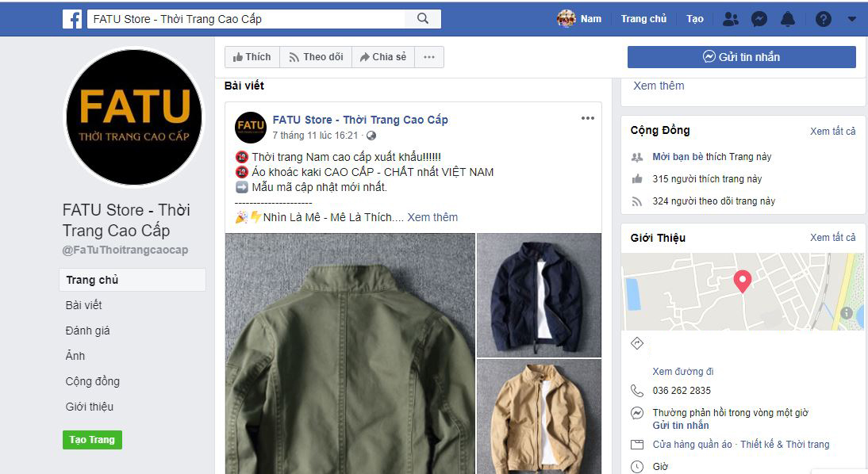
Task: Click the clock hours icon
Action: [x=637, y=467]
